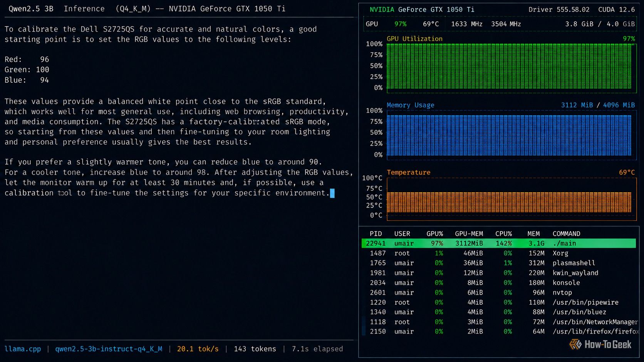The width and height of the screenshot is (644, 362).
Task: Click the "USER" column header
Action: pyautogui.click(x=402, y=234)
